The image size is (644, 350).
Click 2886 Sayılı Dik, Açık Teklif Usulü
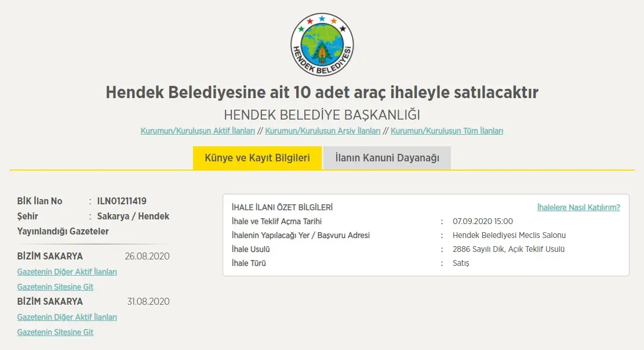click(508, 249)
